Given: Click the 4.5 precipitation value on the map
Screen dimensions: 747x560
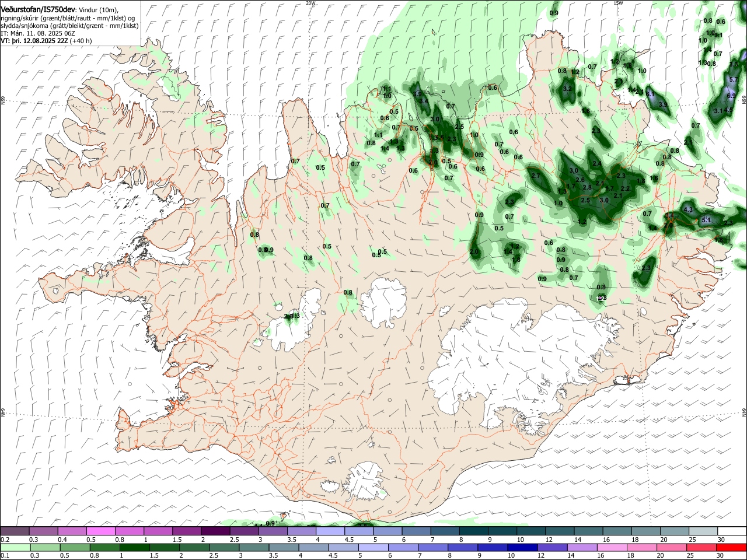Looking at the screenshot, I should point(728,110).
